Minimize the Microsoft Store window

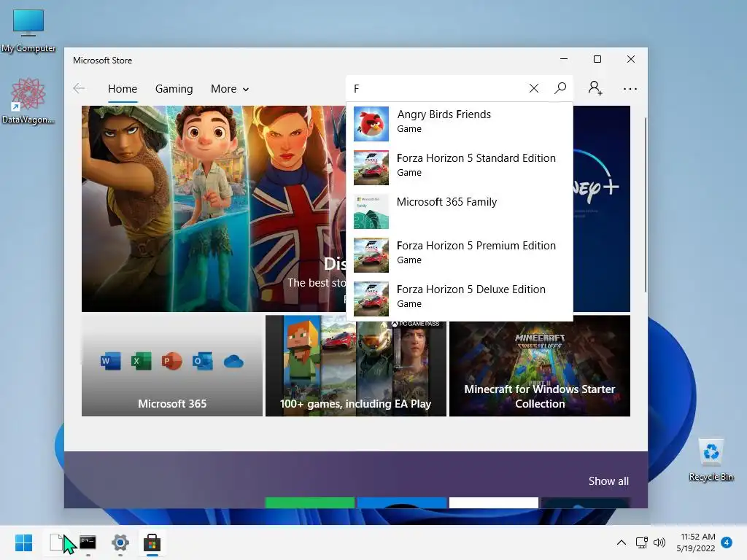click(x=564, y=59)
